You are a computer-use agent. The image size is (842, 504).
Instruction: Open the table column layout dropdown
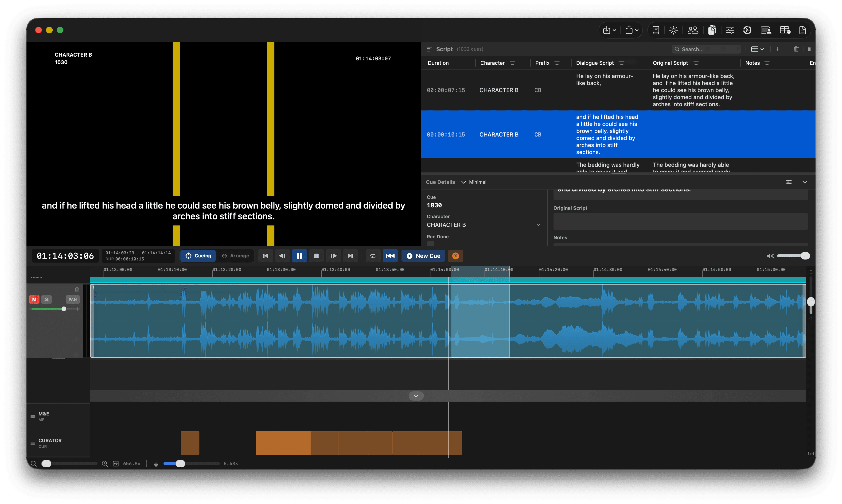pyautogui.click(x=757, y=49)
